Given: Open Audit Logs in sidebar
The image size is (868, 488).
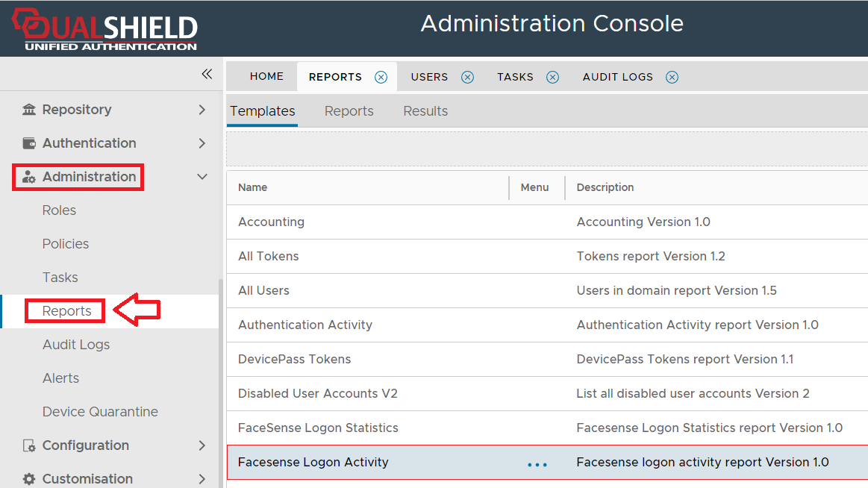Looking at the screenshot, I should pyautogui.click(x=76, y=345).
